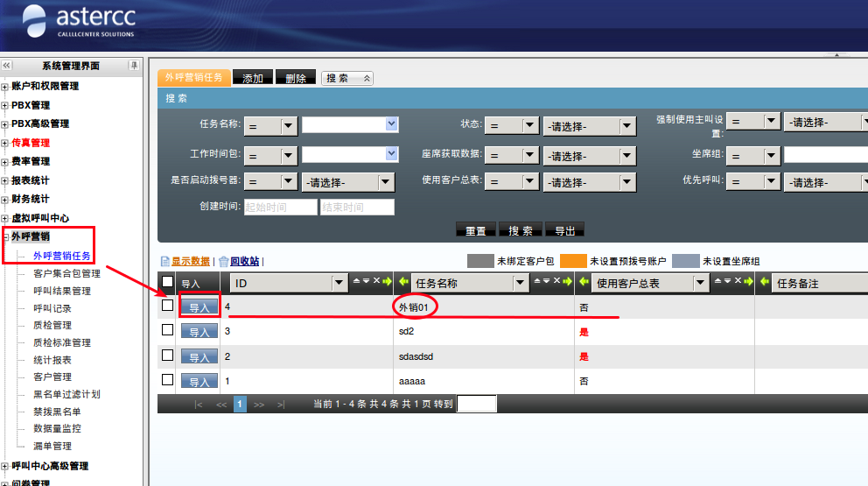This screenshot has height=486, width=868.
Task: Select the checkbox for row sd2
Action: click(x=168, y=330)
